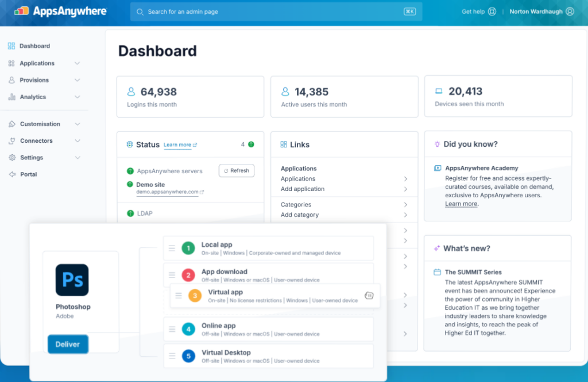This screenshot has width=588, height=382.
Task: Grab the drag handle for Local app
Action: (x=172, y=248)
